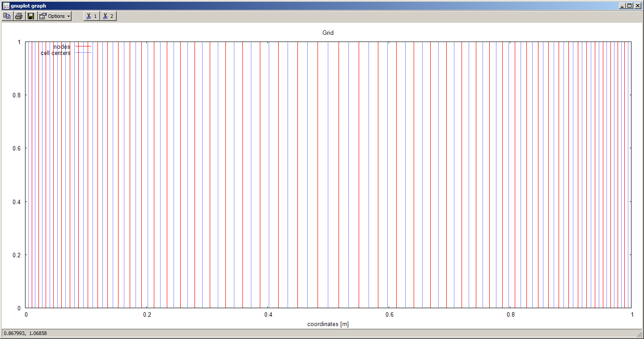The height and width of the screenshot is (339, 644).
Task: Toggle plot 2 with scissors button
Action: tap(108, 16)
